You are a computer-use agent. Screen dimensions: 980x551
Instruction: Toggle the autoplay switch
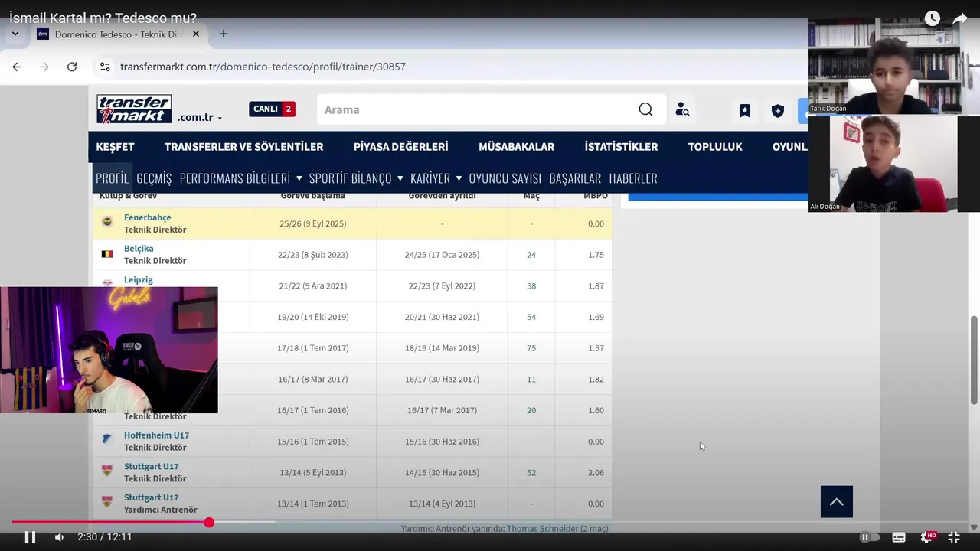click(x=870, y=537)
